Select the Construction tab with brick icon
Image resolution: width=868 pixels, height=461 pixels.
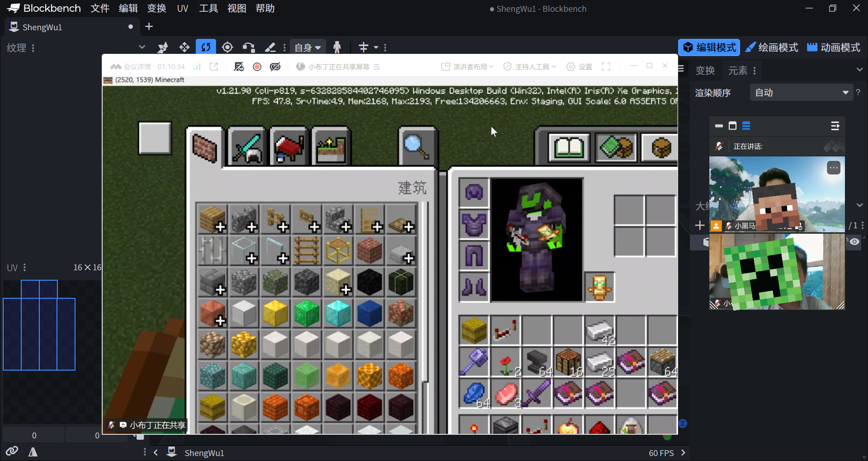coord(205,147)
